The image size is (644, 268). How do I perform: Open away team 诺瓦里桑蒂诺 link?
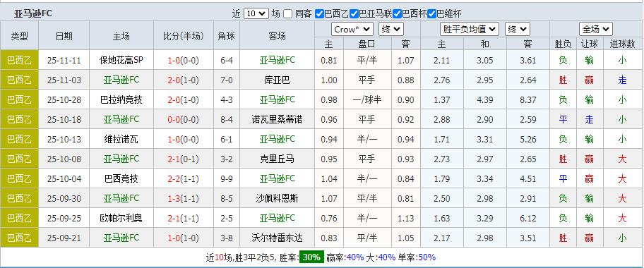point(278,119)
